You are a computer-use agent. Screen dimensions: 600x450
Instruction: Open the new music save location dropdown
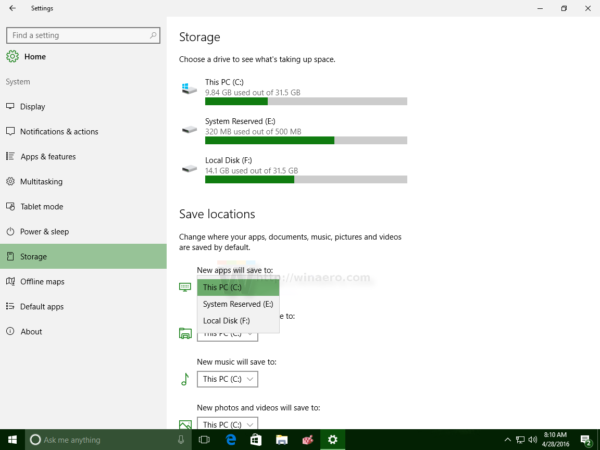[227, 379]
